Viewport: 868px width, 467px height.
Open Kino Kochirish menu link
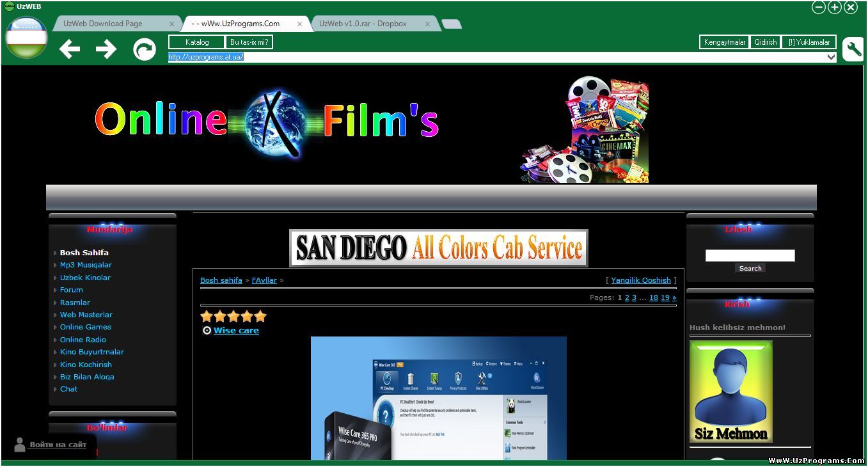point(86,365)
